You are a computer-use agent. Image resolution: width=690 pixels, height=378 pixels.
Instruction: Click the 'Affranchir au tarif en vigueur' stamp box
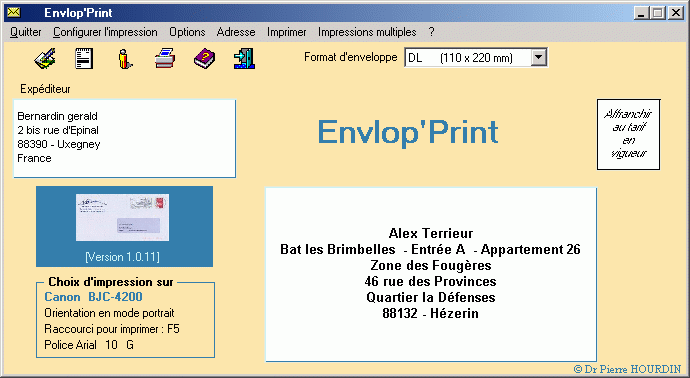tap(628, 134)
